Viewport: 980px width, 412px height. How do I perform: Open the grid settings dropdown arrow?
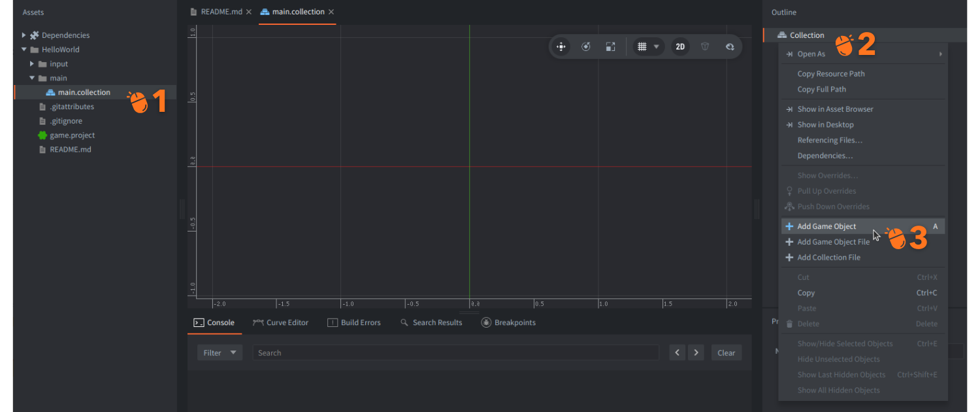pos(657,46)
